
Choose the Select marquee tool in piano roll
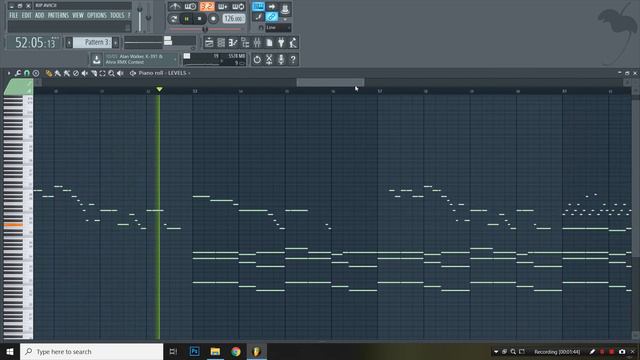tap(102, 73)
